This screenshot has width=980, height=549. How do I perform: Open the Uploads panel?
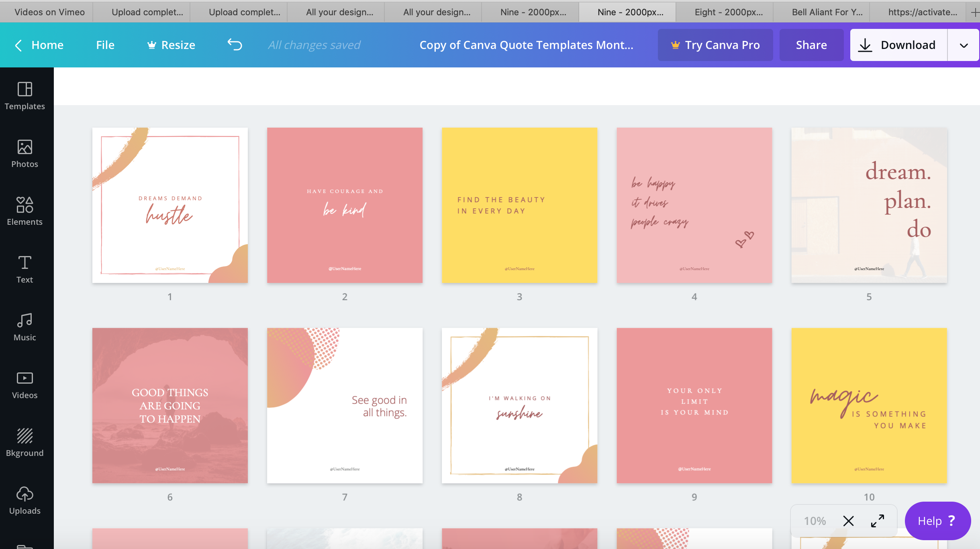(x=24, y=500)
